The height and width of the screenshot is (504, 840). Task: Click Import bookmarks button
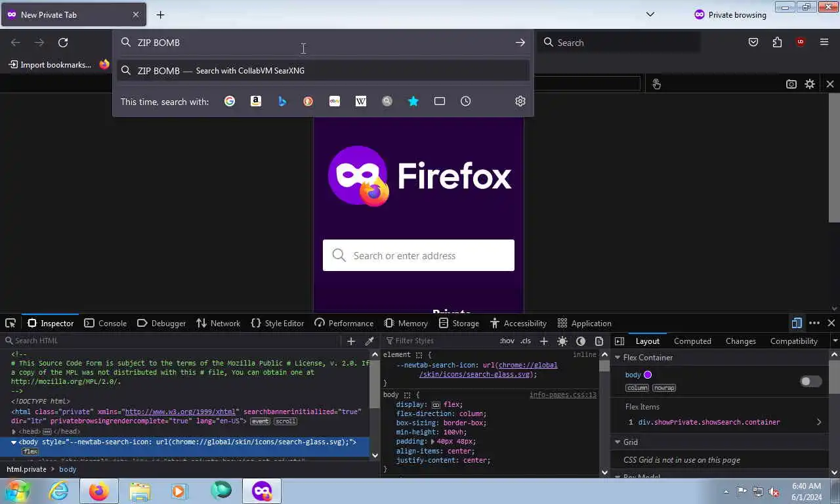[50, 65]
